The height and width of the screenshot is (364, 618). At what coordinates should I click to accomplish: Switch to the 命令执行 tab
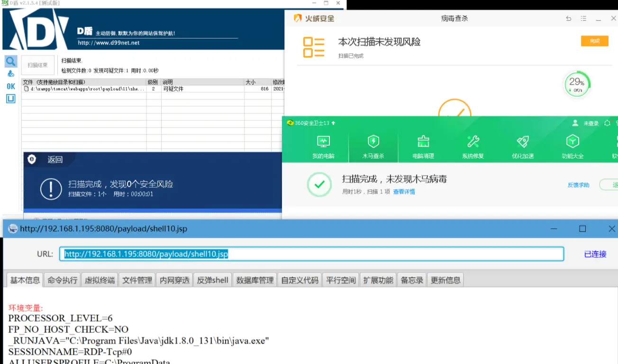click(62, 280)
